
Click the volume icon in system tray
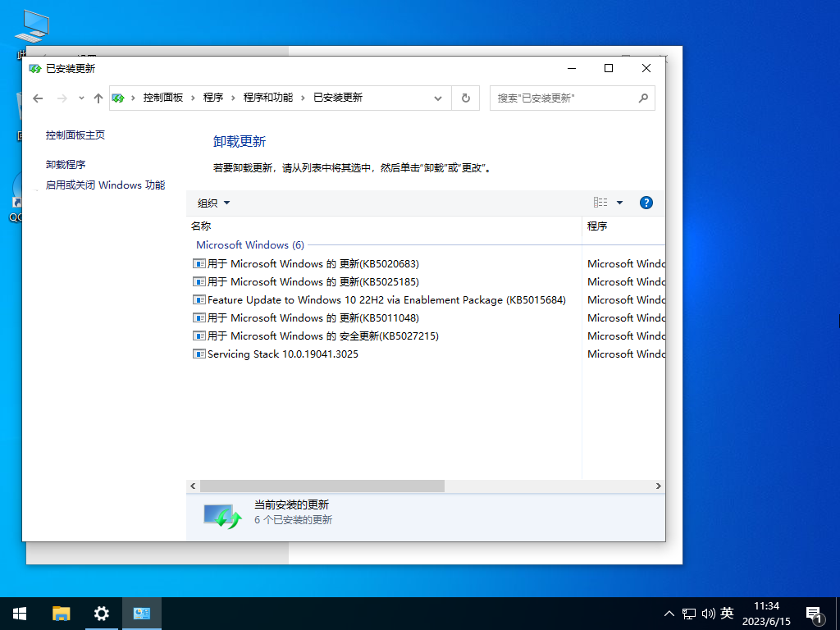[x=707, y=613]
